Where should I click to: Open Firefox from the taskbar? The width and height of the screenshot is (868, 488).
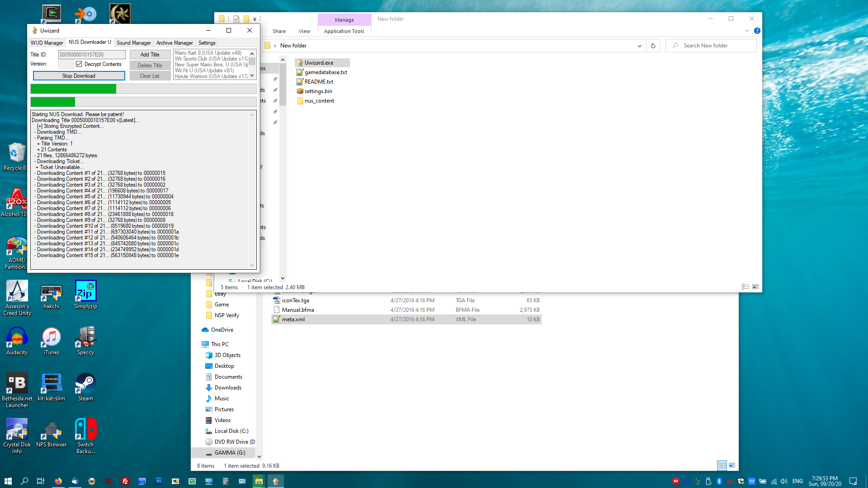point(58,481)
